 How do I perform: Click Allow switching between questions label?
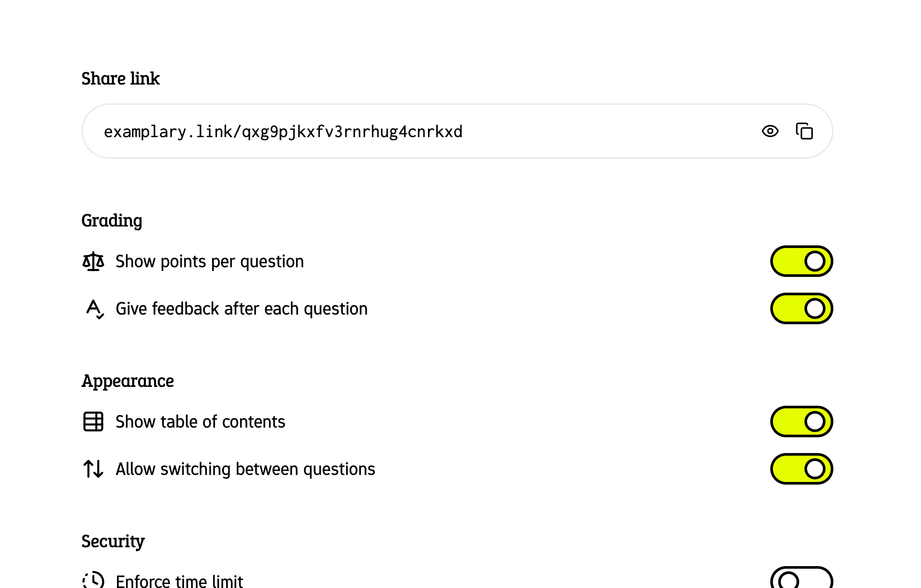pyautogui.click(x=245, y=469)
